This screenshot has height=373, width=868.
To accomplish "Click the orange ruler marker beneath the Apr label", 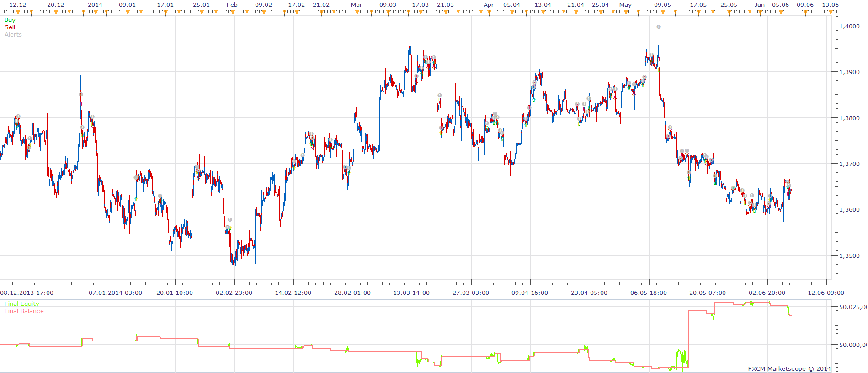I will 489,13.
